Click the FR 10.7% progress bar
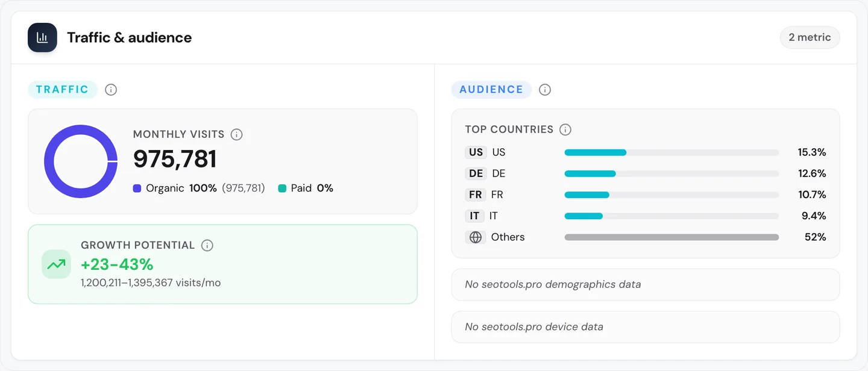This screenshot has width=868, height=371. (x=671, y=195)
